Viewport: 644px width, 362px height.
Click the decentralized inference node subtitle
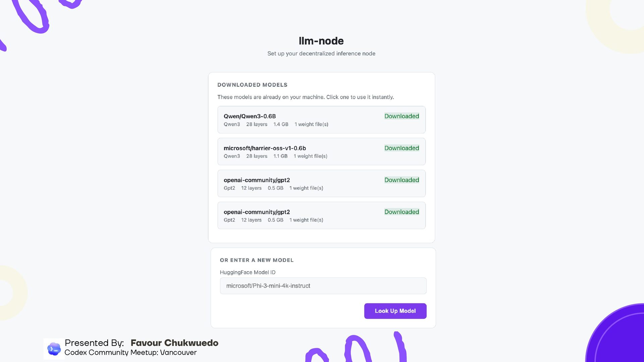[321, 54]
